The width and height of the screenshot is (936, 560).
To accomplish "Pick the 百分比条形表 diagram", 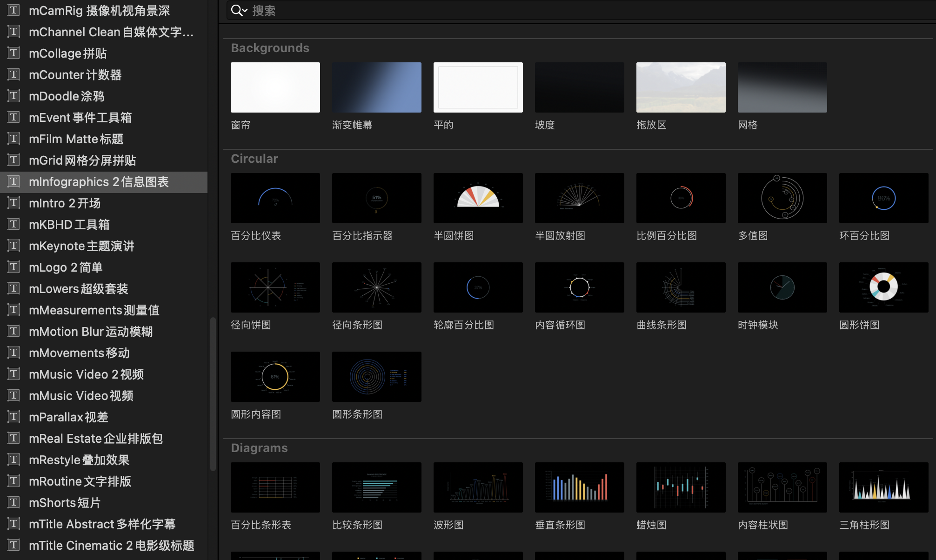I will (275, 487).
